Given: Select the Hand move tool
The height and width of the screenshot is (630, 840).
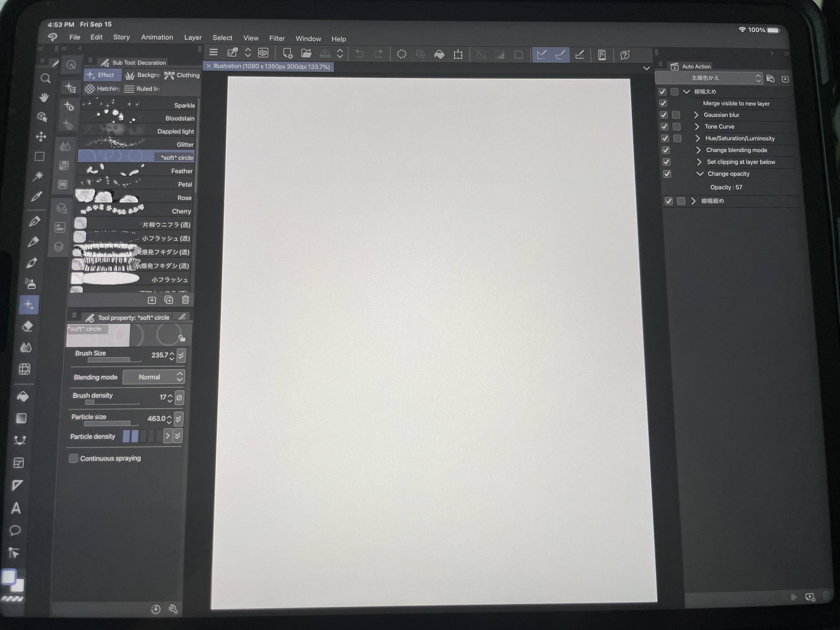Looking at the screenshot, I should (44, 98).
